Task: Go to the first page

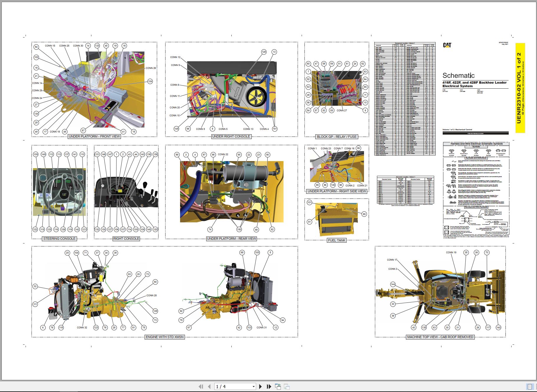Action: click(x=201, y=386)
